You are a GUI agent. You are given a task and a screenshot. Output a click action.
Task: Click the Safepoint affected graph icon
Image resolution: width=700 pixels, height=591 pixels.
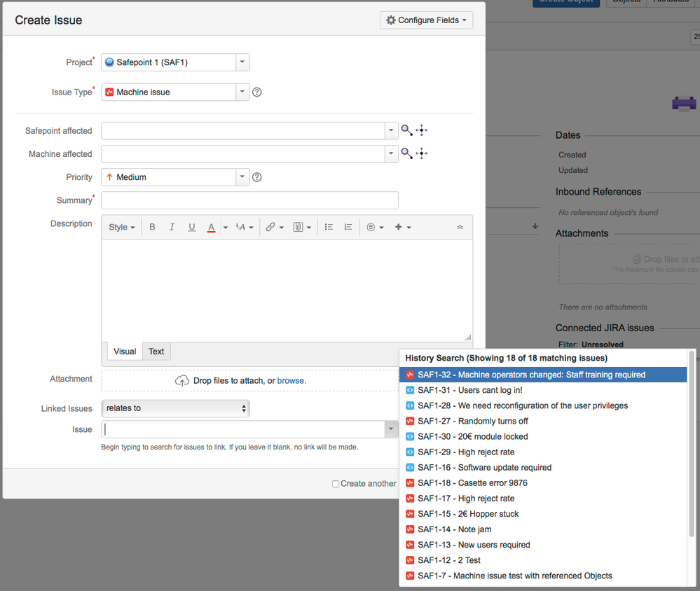coord(421,130)
